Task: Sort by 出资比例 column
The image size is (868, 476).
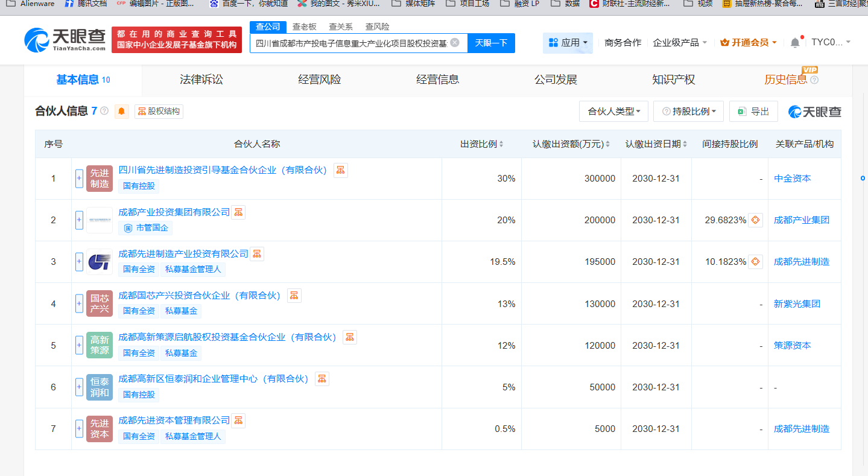Action: click(481, 144)
